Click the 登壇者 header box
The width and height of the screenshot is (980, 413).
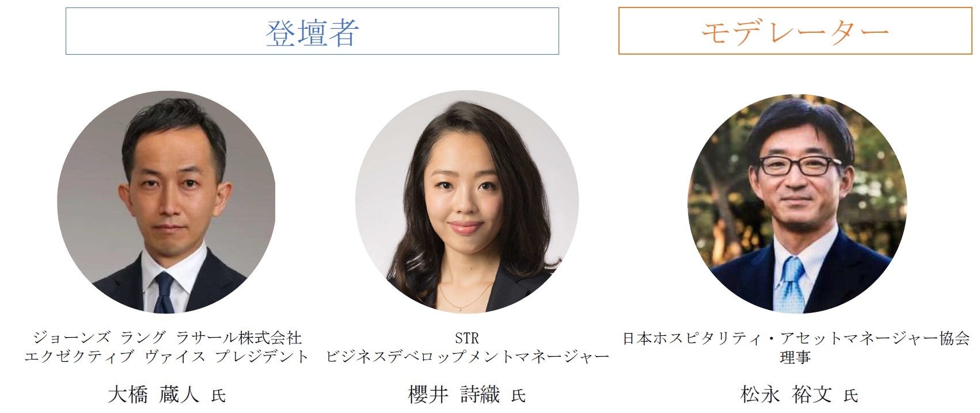pos(312,31)
